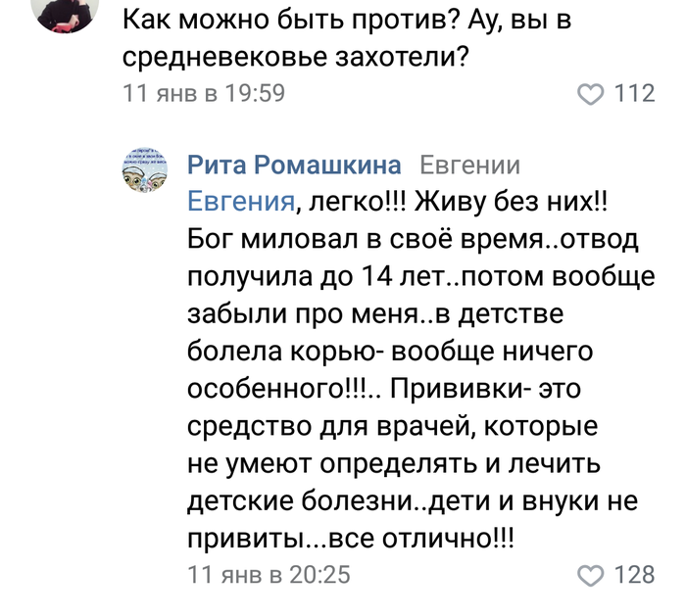Open the '11 янв в 19:59' timestamp
Viewport: 686px width, 616px height.
click(203, 94)
